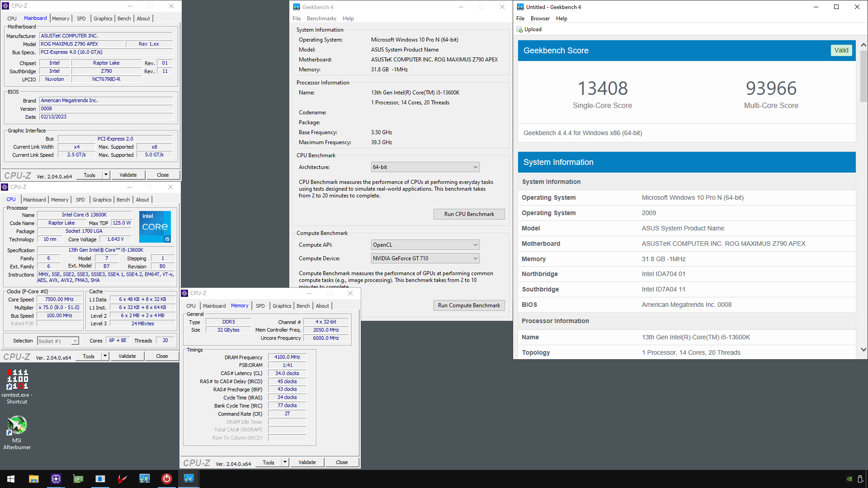The image size is (868, 488).
Task: Expand Tools arrow in the CPU-Z CPU window
Action: pyautogui.click(x=105, y=356)
